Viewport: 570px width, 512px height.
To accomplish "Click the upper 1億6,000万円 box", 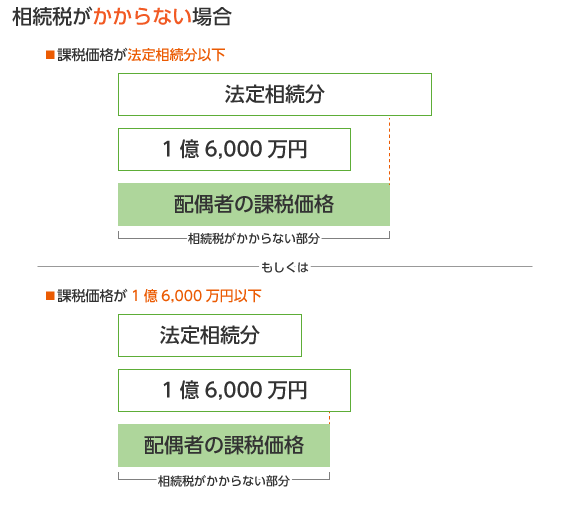I will tap(234, 149).
